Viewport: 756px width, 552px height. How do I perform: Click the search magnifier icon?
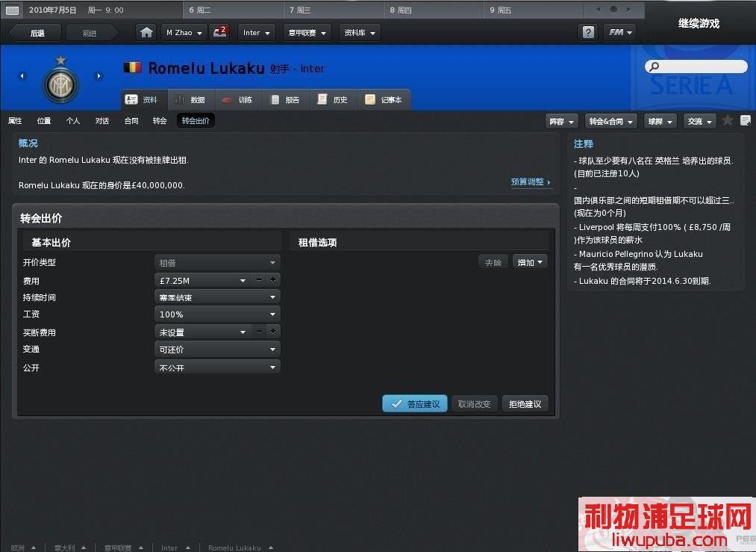655,66
